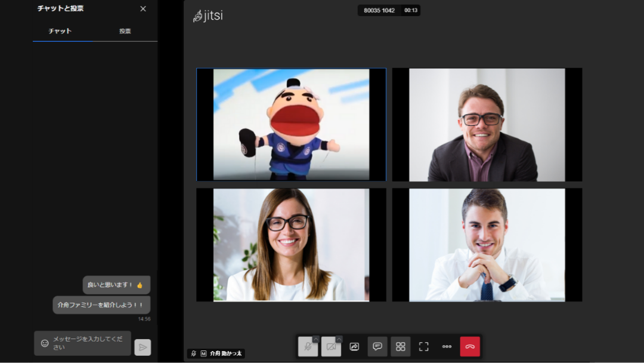
Task: Click the display name 介舟 助かっ太
Action: pos(226,353)
